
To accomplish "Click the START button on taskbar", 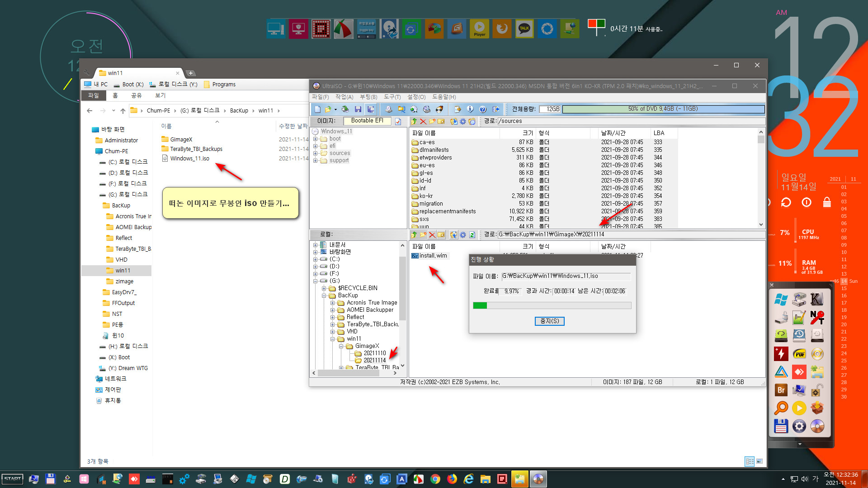I will 13,479.
